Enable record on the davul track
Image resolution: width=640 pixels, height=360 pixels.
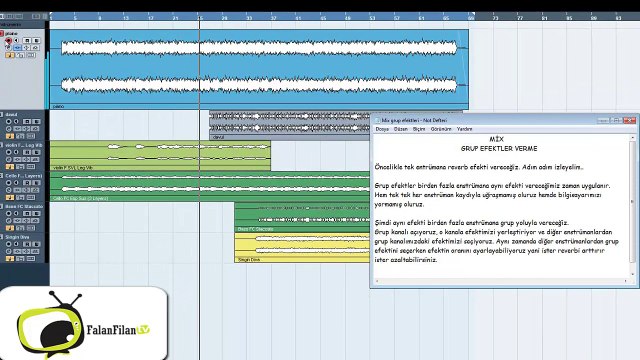point(8,121)
